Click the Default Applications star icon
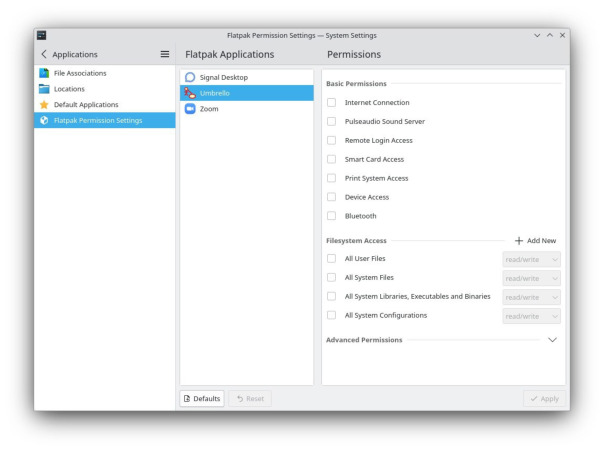 (44, 105)
